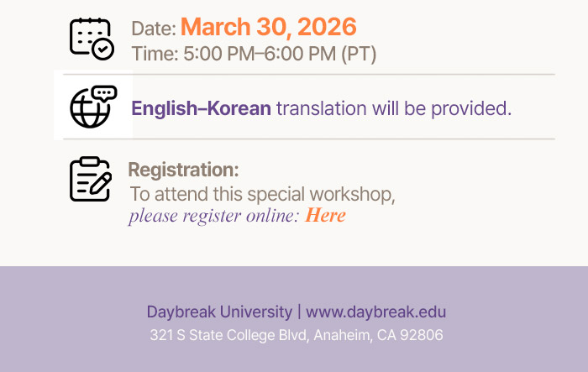Visit the www.daybreak.edu website link
The image size is (588, 372).
pos(375,312)
